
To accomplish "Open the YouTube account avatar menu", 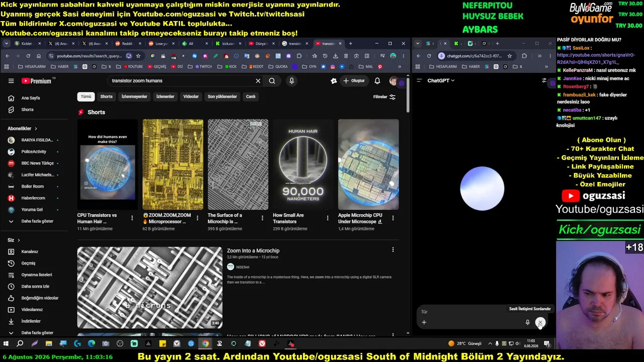I will pyautogui.click(x=394, y=81).
